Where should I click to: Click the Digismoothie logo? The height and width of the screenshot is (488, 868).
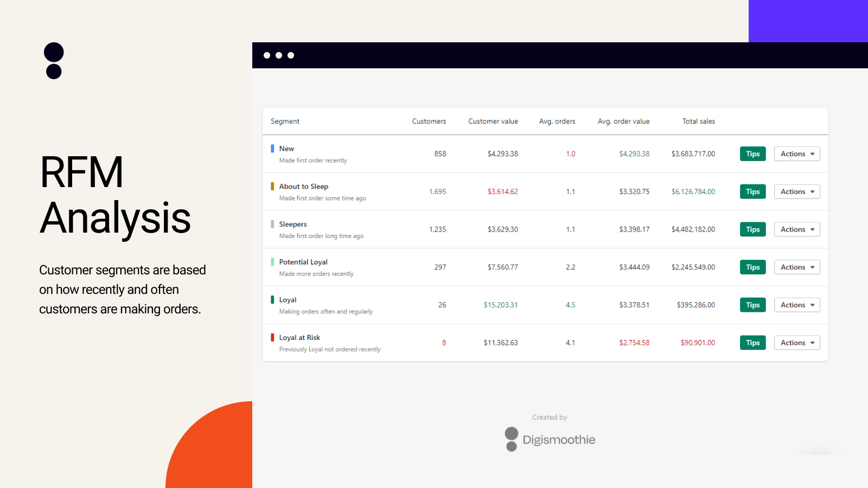[x=550, y=440]
